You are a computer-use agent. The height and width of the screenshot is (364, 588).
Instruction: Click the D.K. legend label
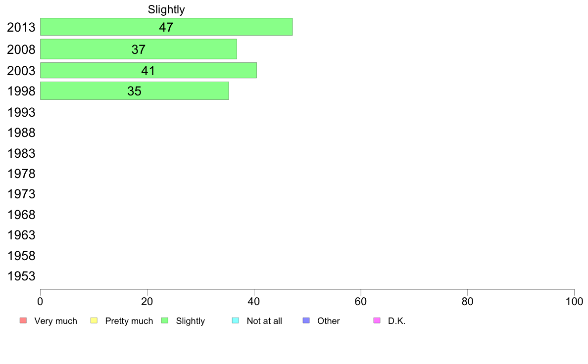(x=397, y=321)
